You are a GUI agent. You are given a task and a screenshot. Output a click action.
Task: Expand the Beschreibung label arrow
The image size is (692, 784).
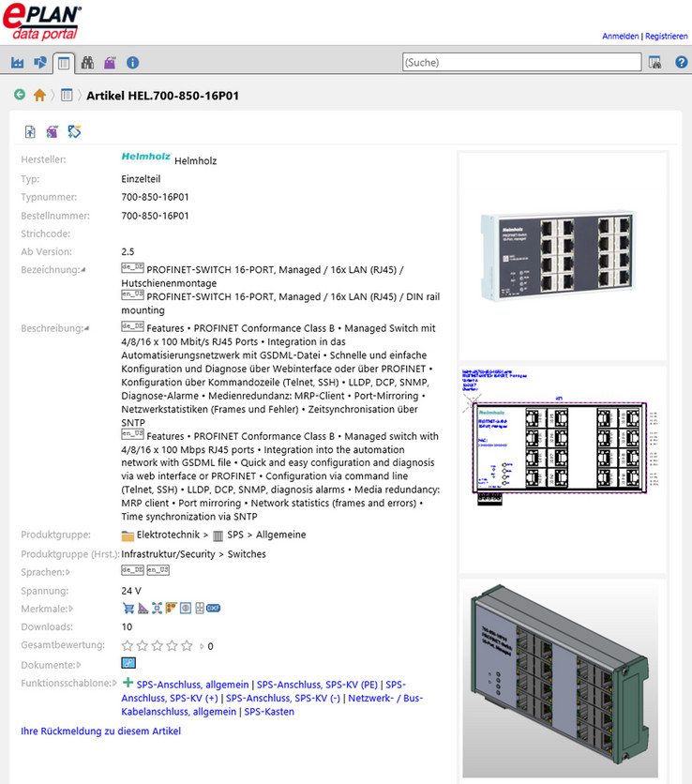[86, 328]
